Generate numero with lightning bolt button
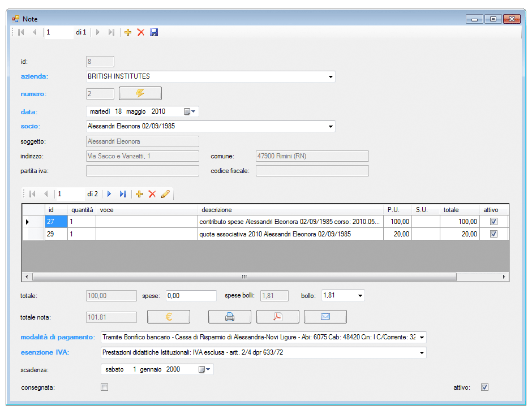Screen dimensions: 532x414 pos(140,93)
